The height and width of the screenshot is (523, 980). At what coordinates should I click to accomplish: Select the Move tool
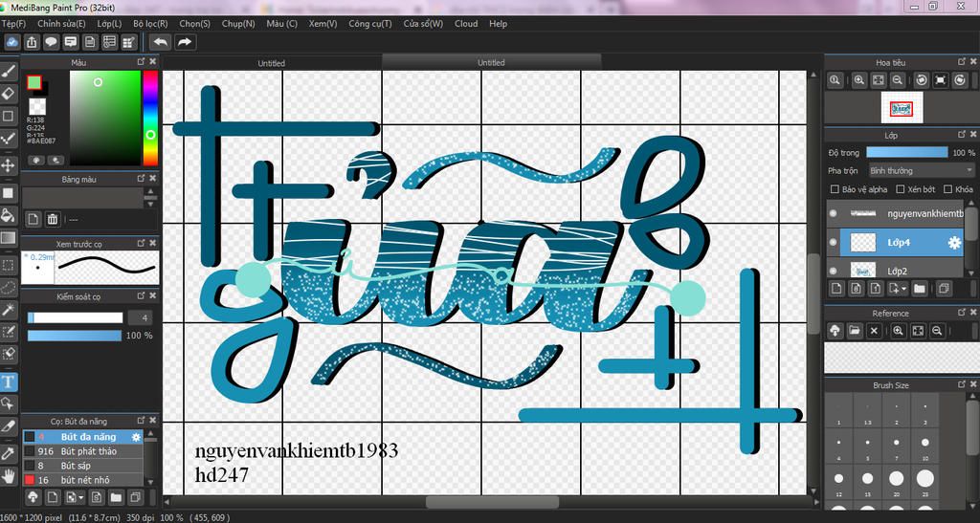click(x=8, y=165)
